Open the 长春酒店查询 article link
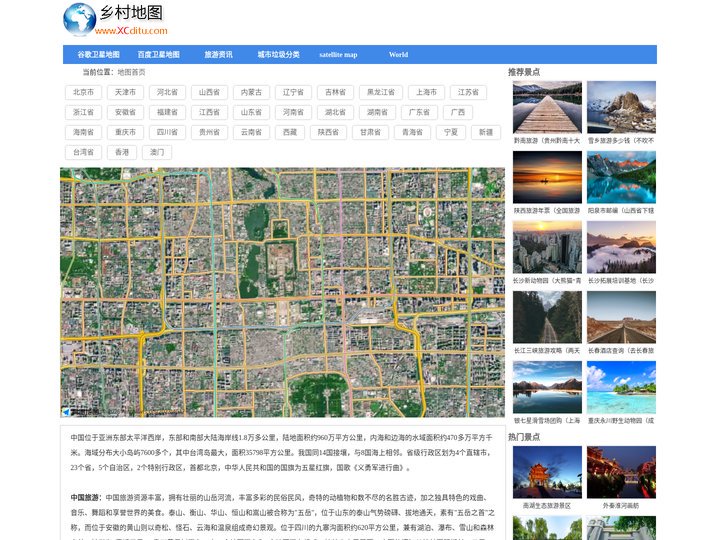The height and width of the screenshot is (540, 720). [621, 351]
